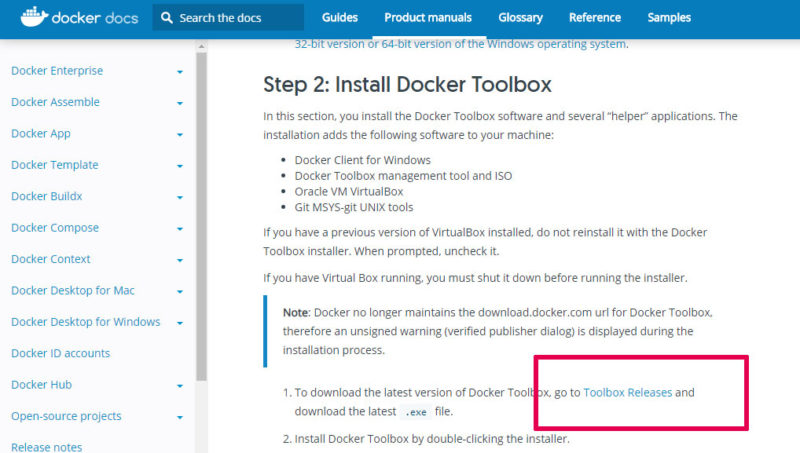Click the Oracle VM VirtualBox bullet
The height and width of the screenshot is (453, 800).
tap(348, 192)
